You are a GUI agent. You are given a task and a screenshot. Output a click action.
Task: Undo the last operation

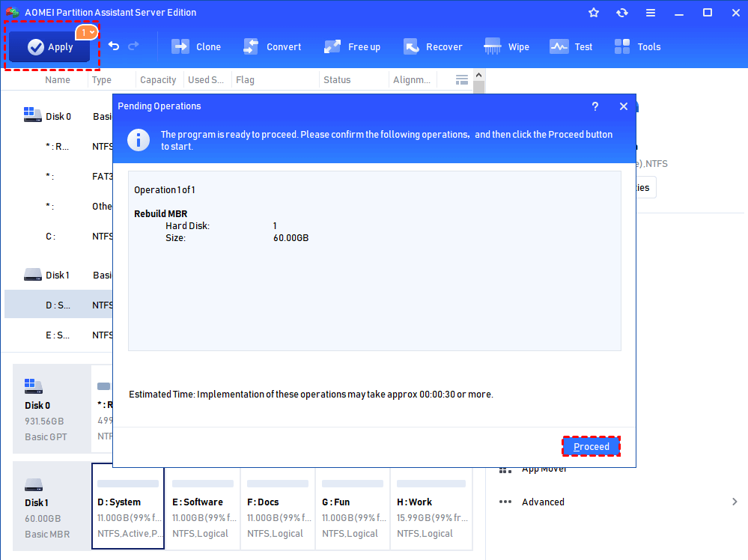click(x=114, y=46)
